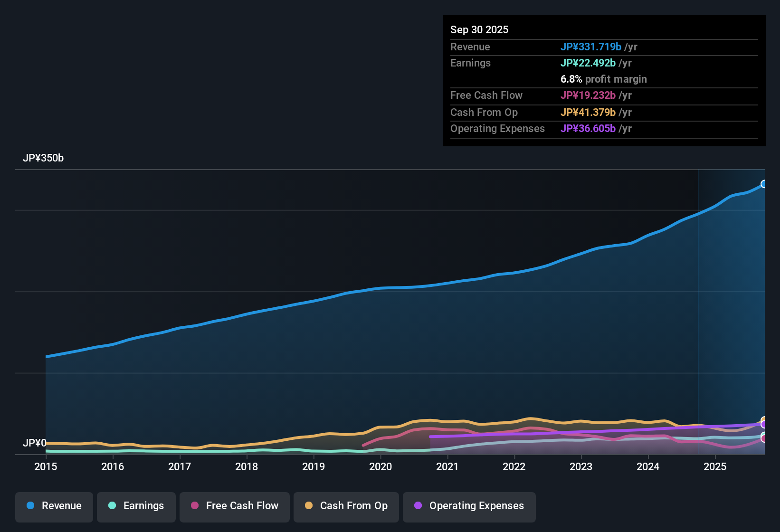Toggle the Revenue series visibility
This screenshot has width=780, height=532.
click(54, 506)
